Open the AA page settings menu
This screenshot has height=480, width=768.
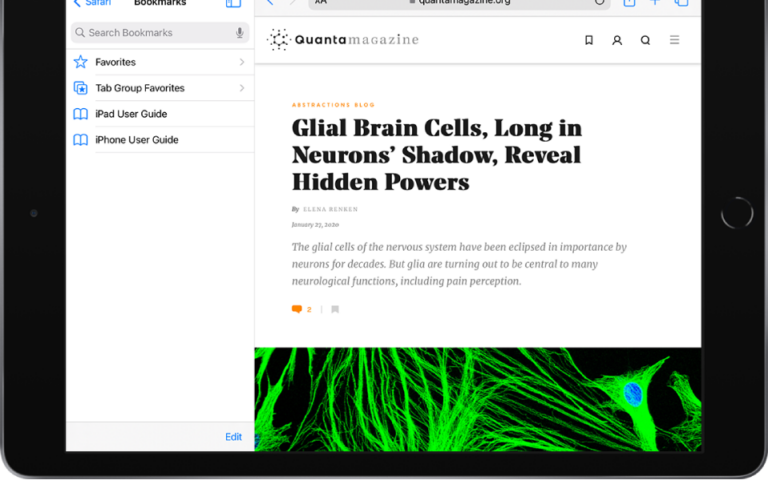pyautogui.click(x=321, y=2)
